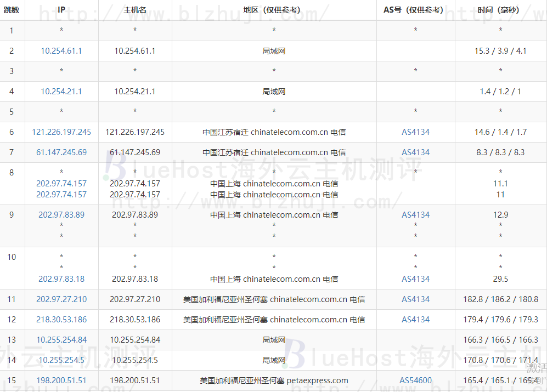Select region text in hop 7 row
This screenshot has width=547, height=392.
[274, 152]
